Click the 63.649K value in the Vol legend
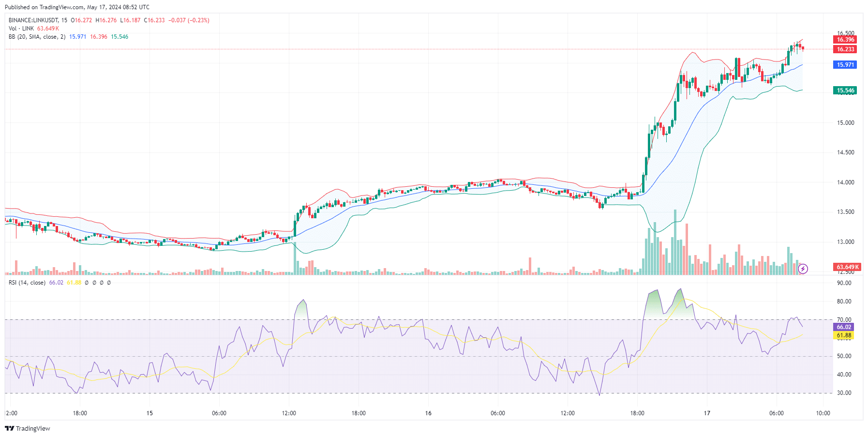The width and height of the screenshot is (868, 437). coord(48,29)
